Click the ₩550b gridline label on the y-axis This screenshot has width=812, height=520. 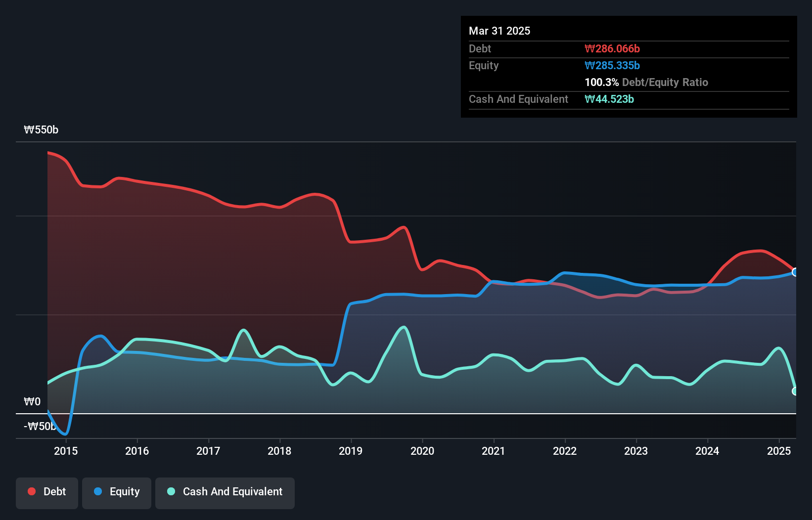(41, 130)
